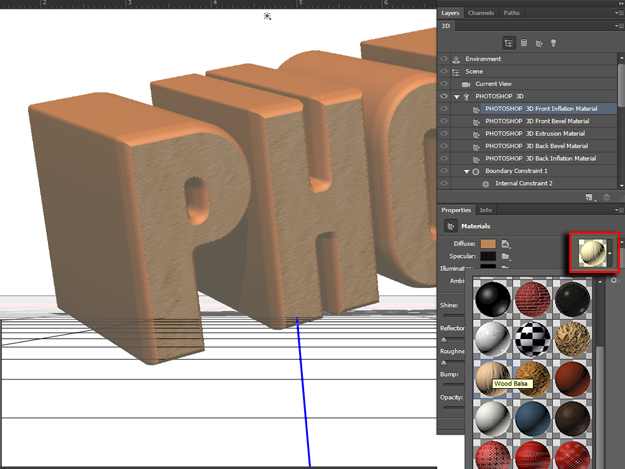Screen dimensions: 625x469
Task: Click the Specular texture folder icon
Action: click(x=507, y=257)
